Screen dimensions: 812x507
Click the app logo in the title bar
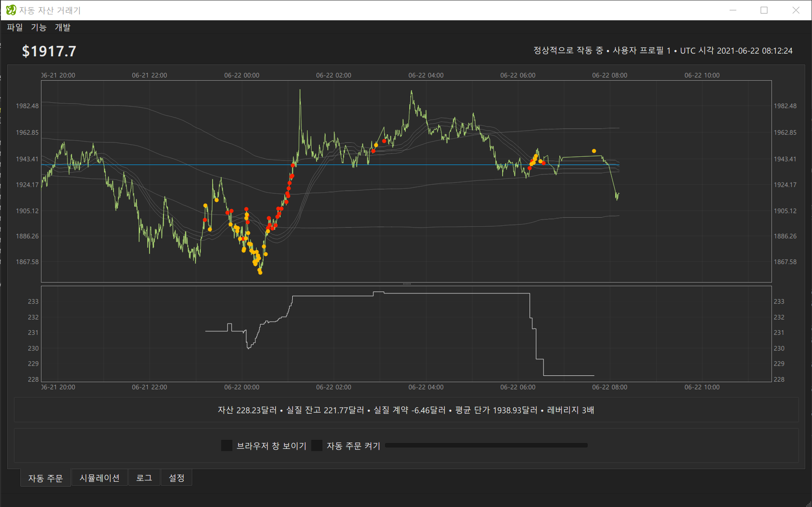tap(11, 10)
